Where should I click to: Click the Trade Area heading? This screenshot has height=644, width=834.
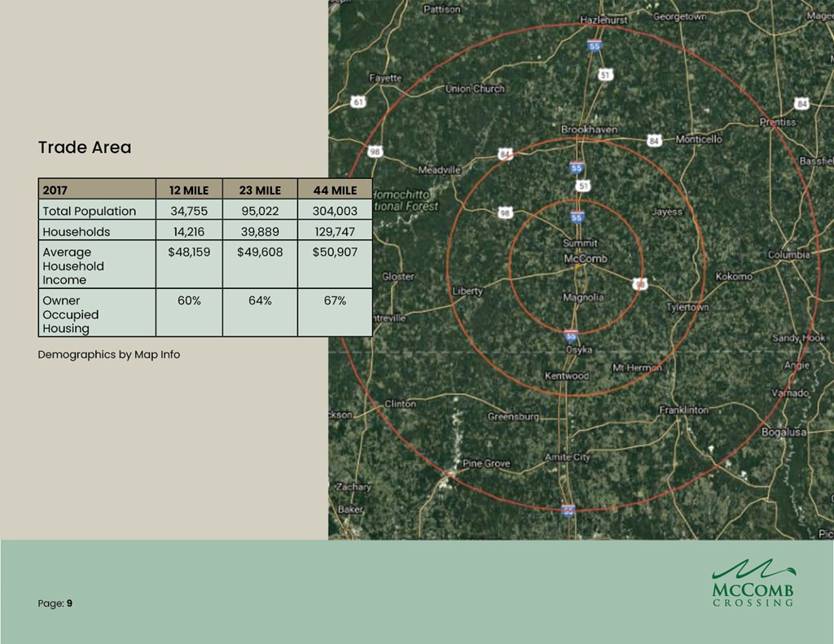[x=85, y=147]
